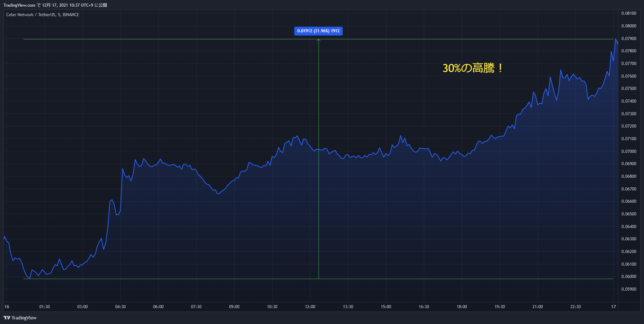
Task: Click the 13:30 time axis label
Action: pos(348,307)
